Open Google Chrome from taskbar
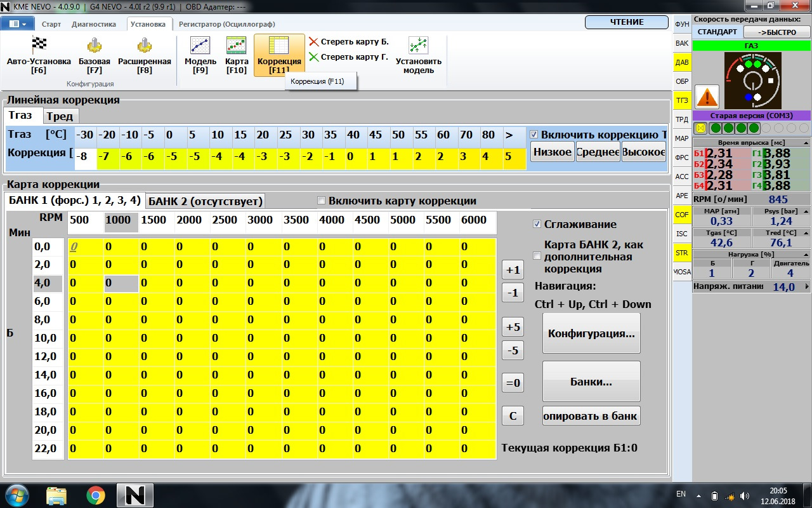The height and width of the screenshot is (508, 812). [96, 495]
